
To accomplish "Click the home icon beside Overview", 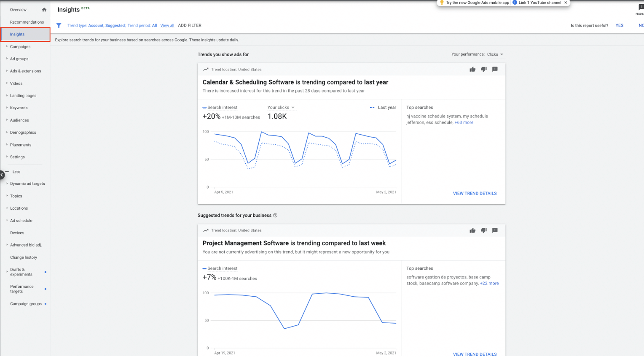I will pos(44,10).
